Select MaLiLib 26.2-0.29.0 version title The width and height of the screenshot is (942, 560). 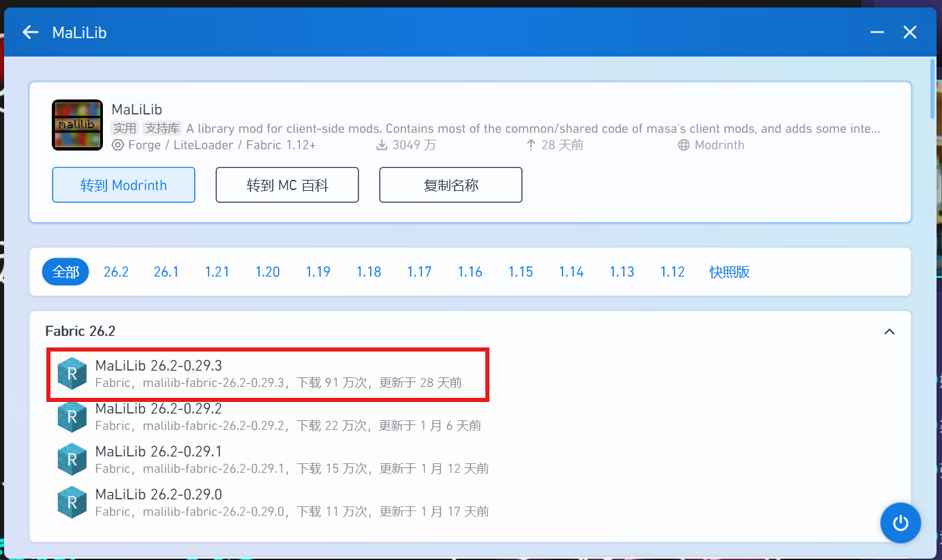click(159, 495)
